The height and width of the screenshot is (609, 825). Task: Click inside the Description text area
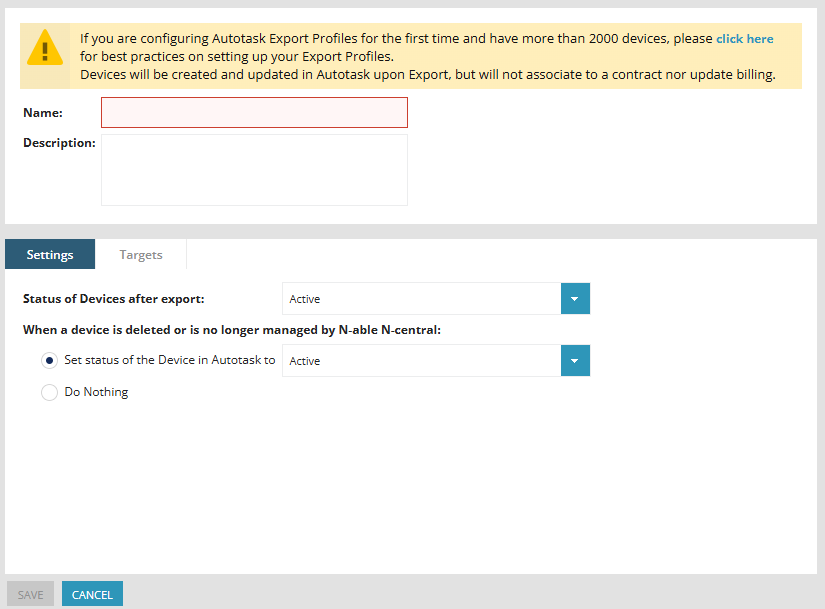tap(254, 170)
